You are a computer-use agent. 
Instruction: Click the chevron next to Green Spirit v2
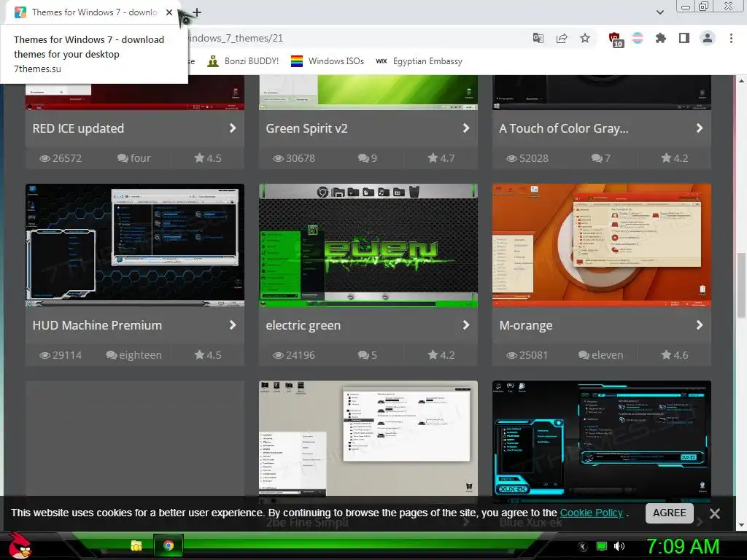pyautogui.click(x=466, y=128)
